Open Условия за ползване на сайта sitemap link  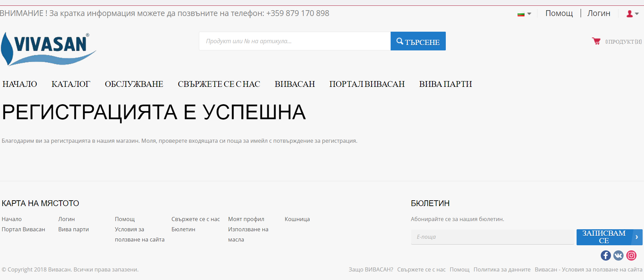[140, 234]
